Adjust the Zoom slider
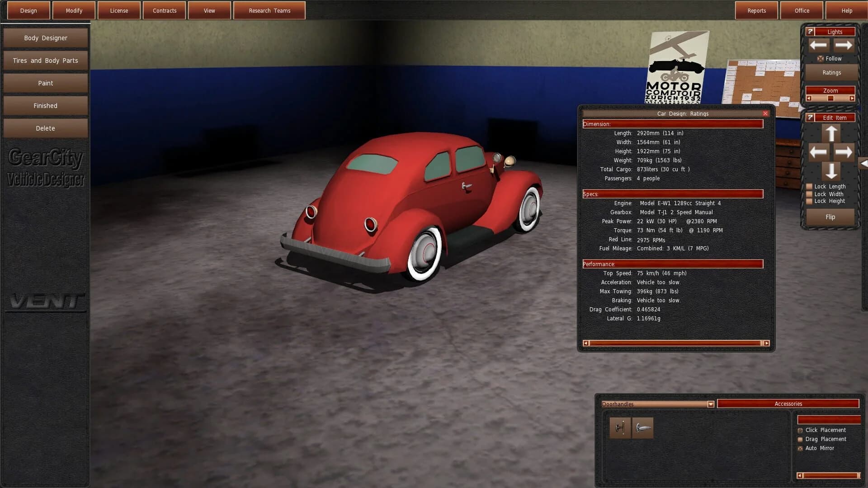 click(830, 98)
